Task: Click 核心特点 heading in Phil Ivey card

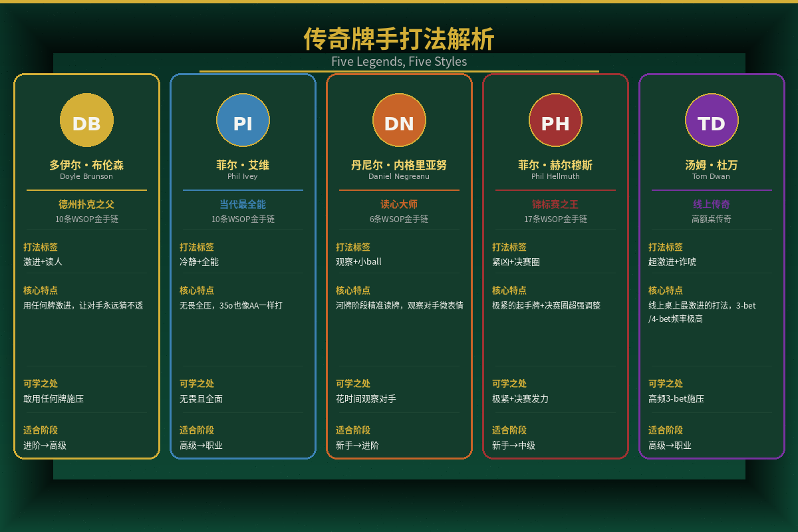Action: [197, 291]
